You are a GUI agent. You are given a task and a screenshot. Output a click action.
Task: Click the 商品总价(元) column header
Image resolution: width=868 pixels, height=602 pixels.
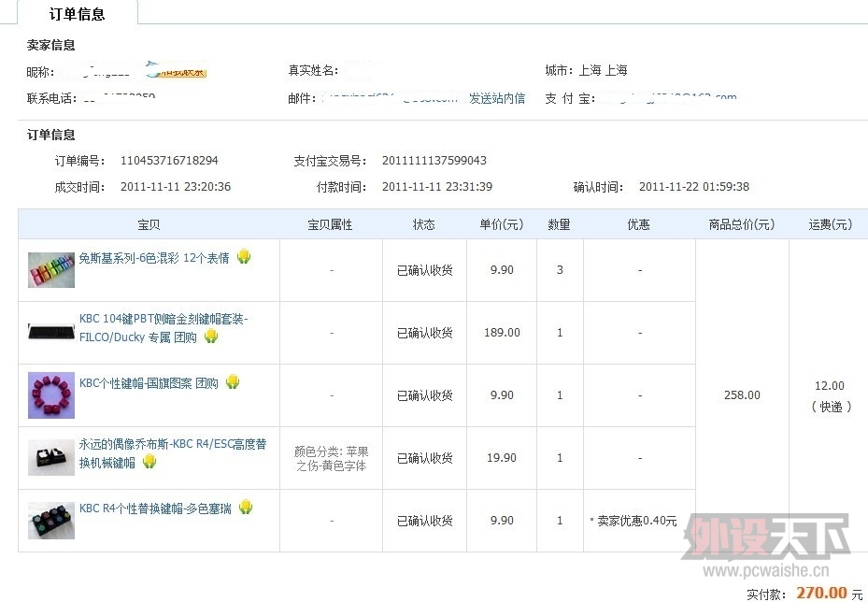742,224
